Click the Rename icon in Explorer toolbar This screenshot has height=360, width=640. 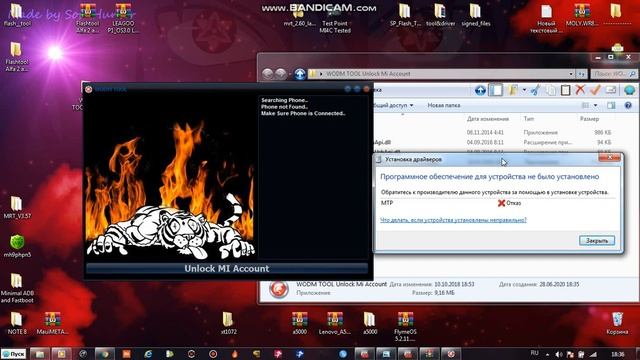tap(611, 90)
